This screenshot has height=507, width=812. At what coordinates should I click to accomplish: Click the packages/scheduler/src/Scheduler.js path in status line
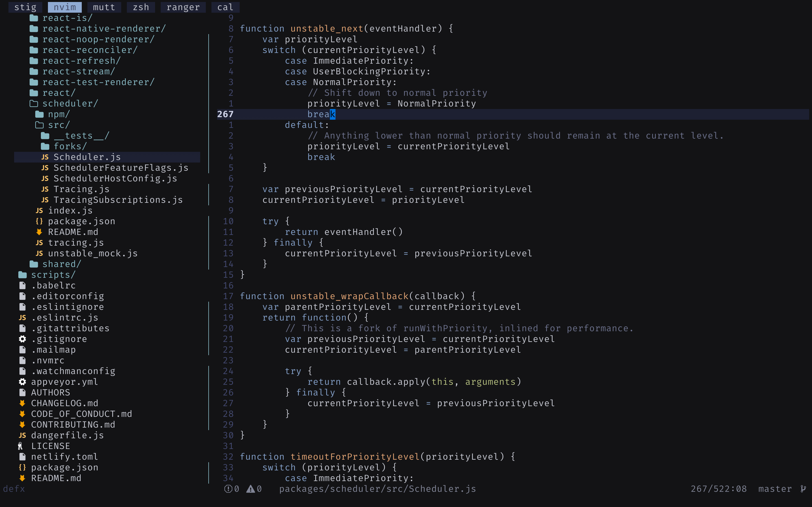(378, 489)
